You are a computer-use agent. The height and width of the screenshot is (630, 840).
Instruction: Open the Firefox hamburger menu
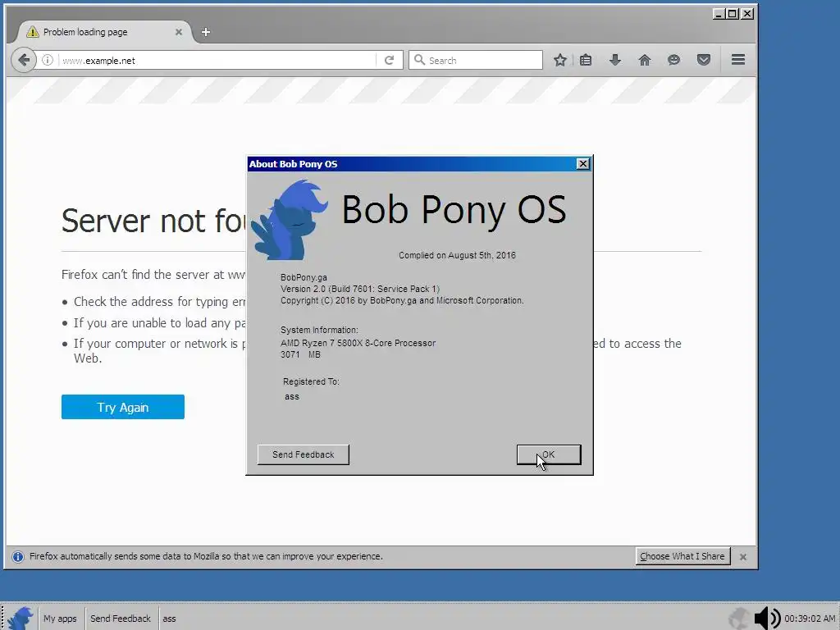coord(738,59)
